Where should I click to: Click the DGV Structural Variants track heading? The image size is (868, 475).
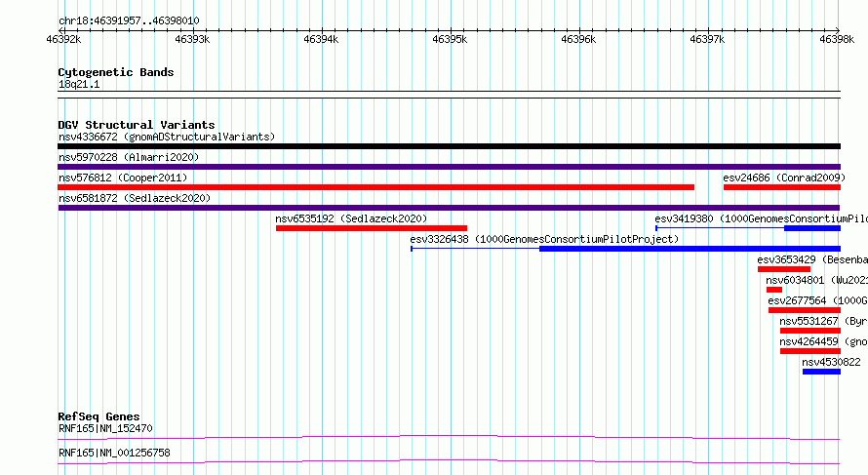(x=137, y=125)
